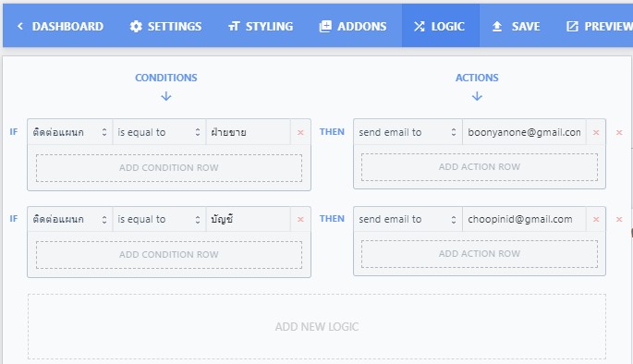Edit condition value ฝ่ายขาย

point(249,132)
